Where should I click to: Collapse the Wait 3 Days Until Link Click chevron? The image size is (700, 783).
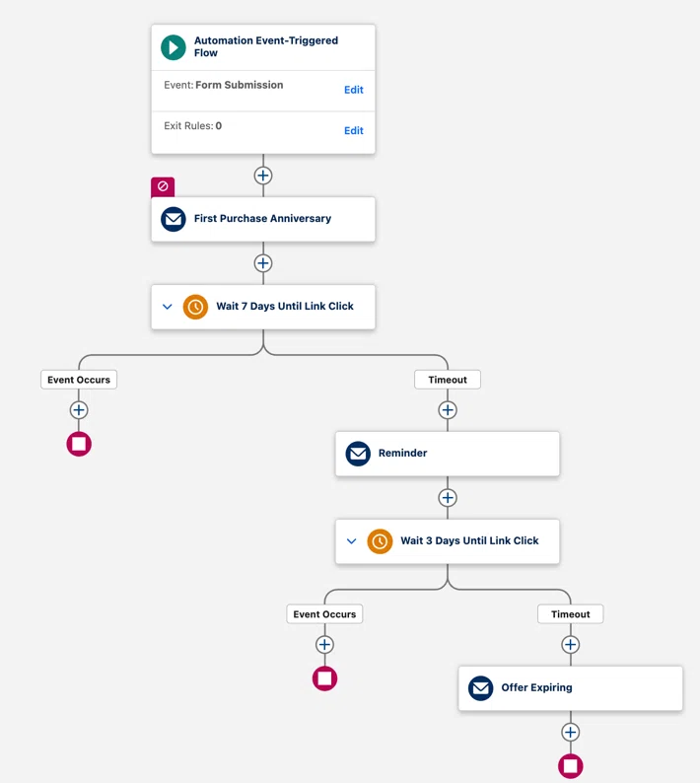click(x=352, y=541)
